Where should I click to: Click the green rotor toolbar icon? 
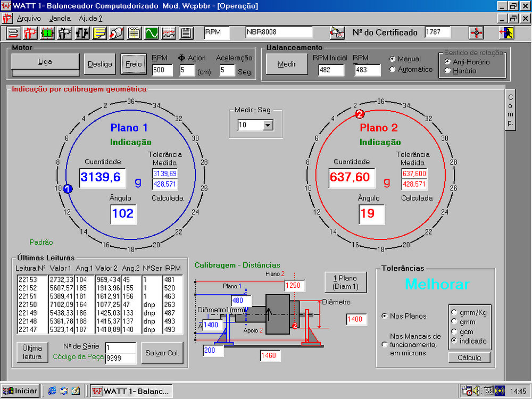(x=47, y=33)
